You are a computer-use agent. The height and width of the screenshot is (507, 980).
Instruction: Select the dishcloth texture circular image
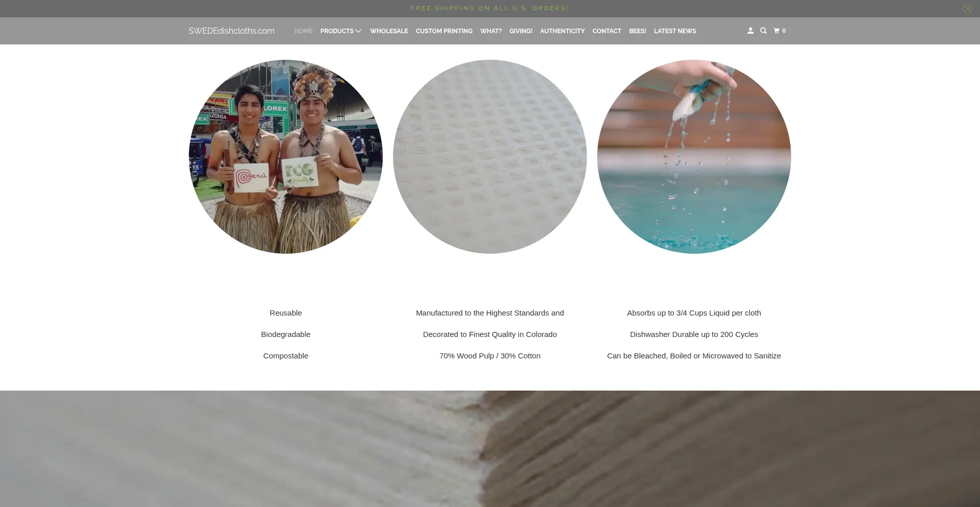coord(489,157)
